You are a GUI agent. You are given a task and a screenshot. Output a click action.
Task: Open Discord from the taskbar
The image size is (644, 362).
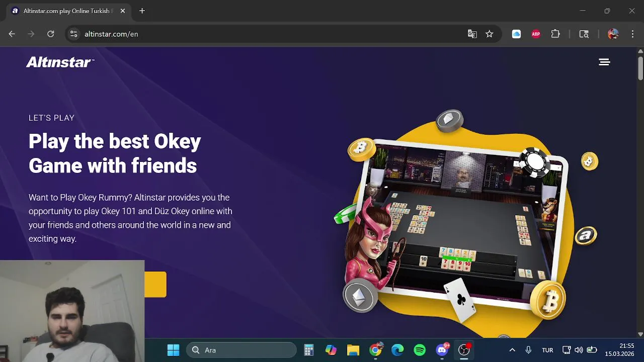[x=442, y=350]
